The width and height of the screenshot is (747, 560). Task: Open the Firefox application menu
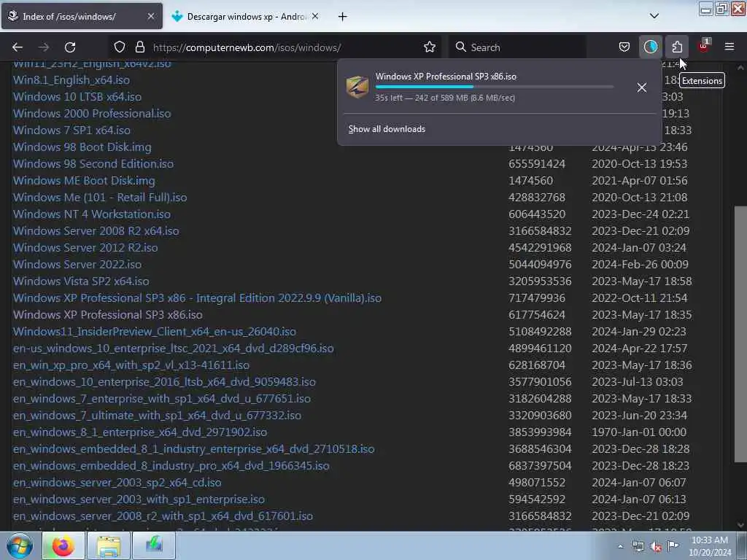[729, 47]
